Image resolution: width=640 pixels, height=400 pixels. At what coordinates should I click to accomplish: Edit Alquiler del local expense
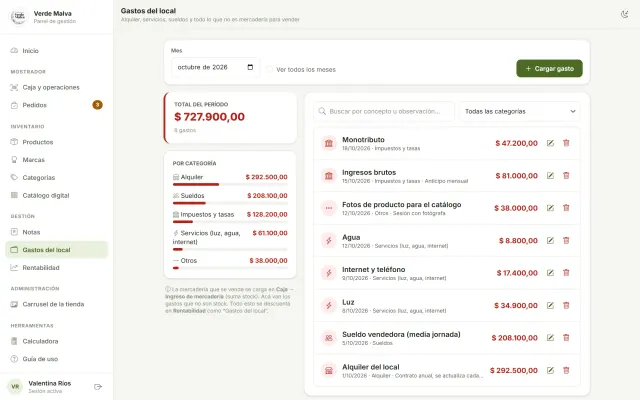point(550,370)
